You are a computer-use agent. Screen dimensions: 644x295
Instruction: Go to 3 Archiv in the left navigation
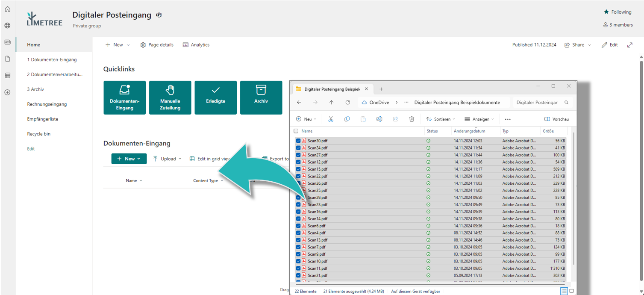[35, 89]
